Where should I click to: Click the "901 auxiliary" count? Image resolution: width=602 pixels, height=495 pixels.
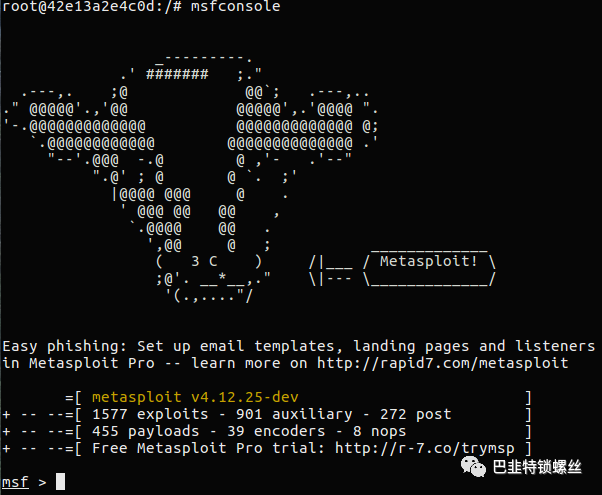(x=294, y=414)
